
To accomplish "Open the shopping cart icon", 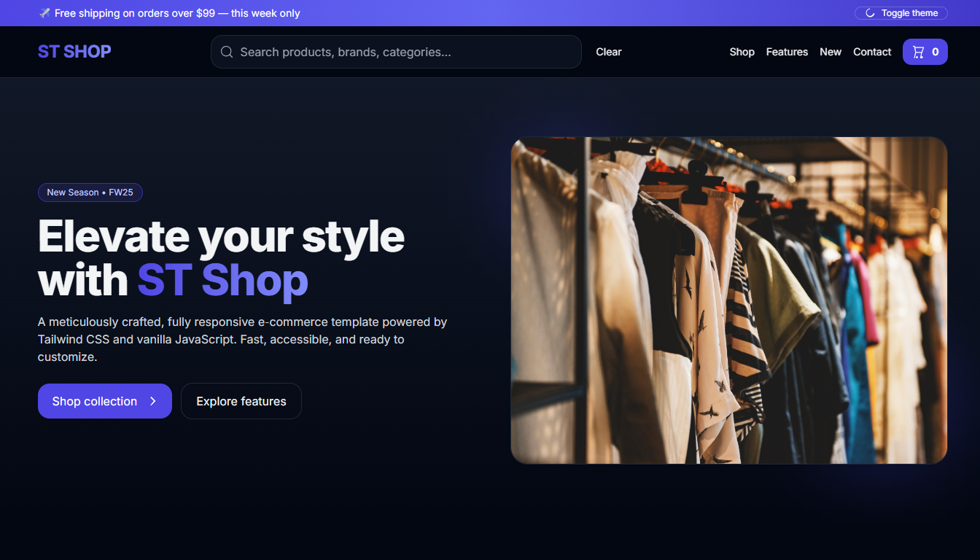I will coord(918,52).
